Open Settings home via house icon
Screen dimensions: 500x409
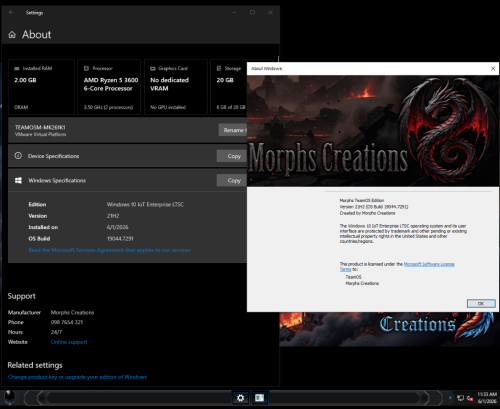[12, 35]
